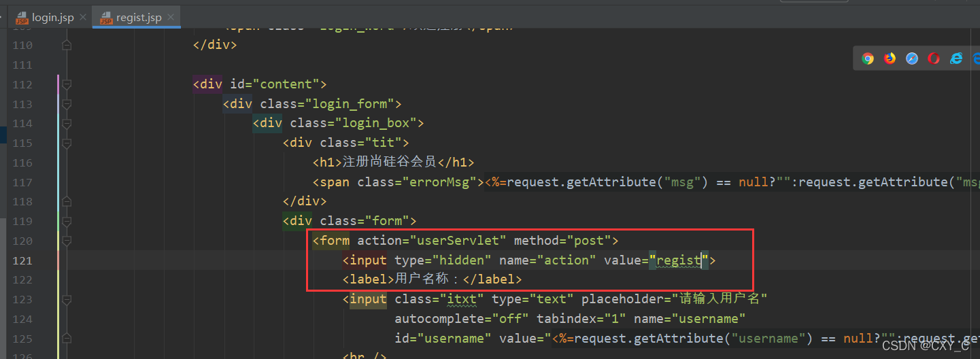Open page in Opera browser icon
This screenshot has height=359, width=980.
tap(934, 58)
